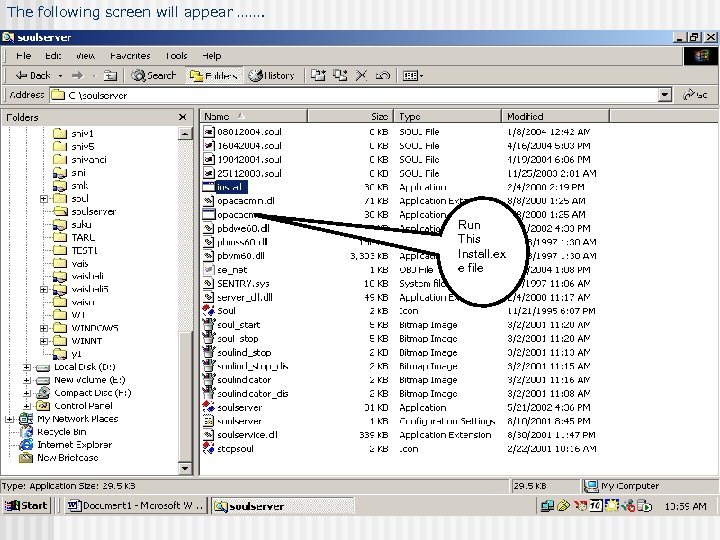Open the Search pane button

(x=153, y=75)
